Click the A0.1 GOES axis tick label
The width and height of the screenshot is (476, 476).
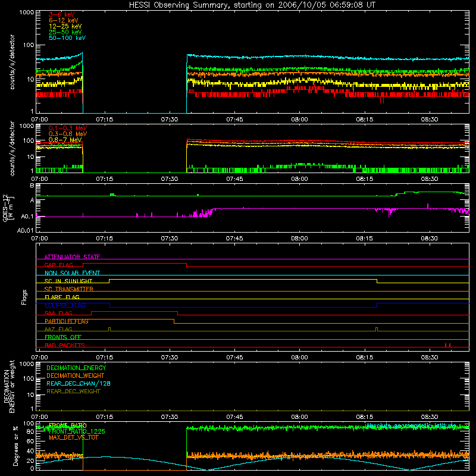[x=27, y=217]
